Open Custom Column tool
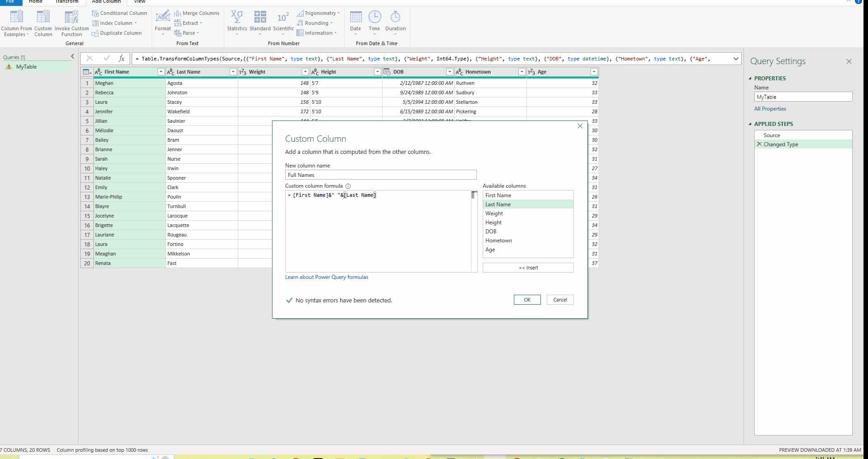The image size is (868, 459). [43, 23]
